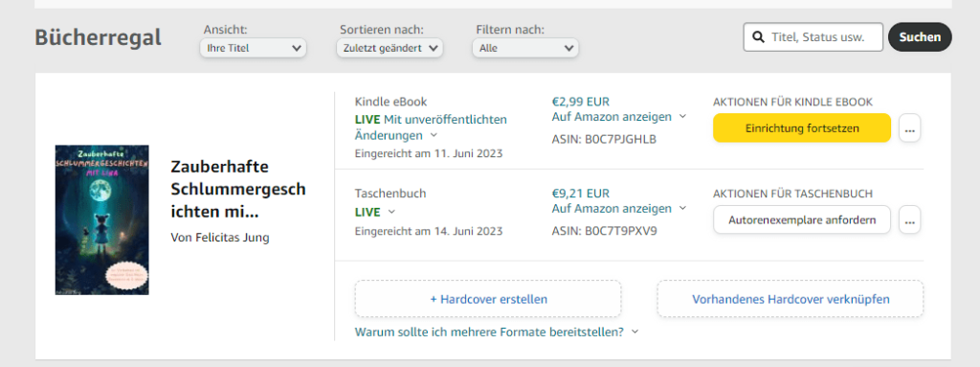The height and width of the screenshot is (367, 980).
Task: Open the Sortieren nach 'Zuletzt geändert' dropdown
Action: pyautogui.click(x=390, y=48)
